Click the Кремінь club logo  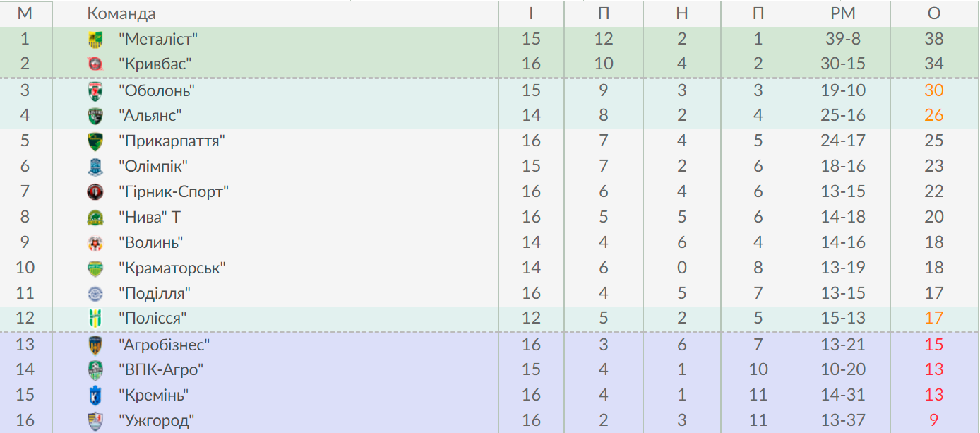tap(95, 396)
